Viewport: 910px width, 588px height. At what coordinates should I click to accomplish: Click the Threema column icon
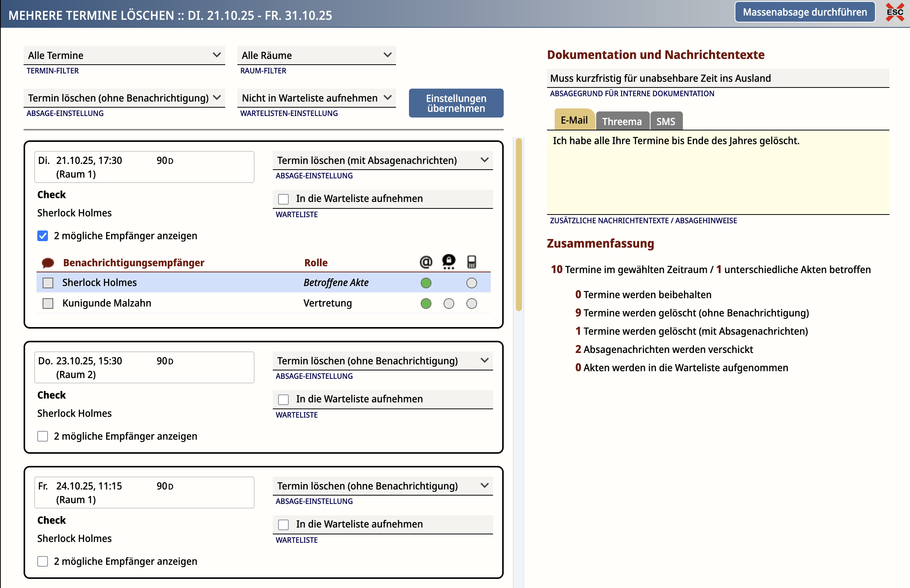(x=449, y=262)
